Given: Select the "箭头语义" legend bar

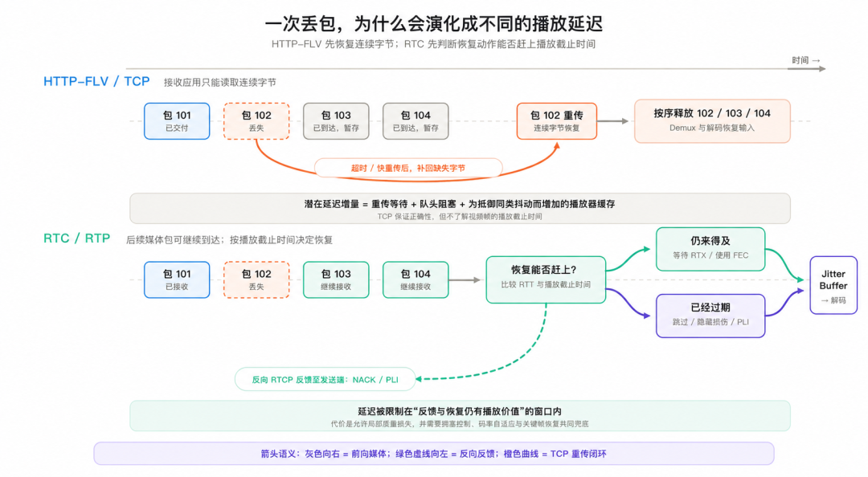Looking at the screenshot, I should pyautogui.click(x=433, y=454).
